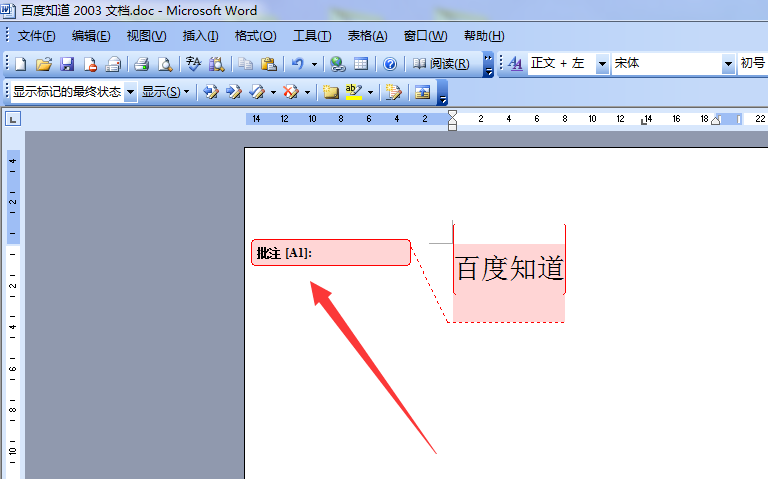The height and width of the screenshot is (479, 768).
Task: Click the New Blank Document icon
Action: point(21,64)
